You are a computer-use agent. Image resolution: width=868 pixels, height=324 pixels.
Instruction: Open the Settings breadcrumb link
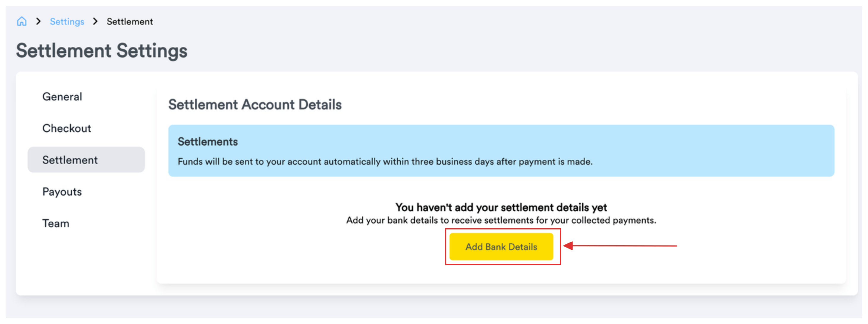67,21
